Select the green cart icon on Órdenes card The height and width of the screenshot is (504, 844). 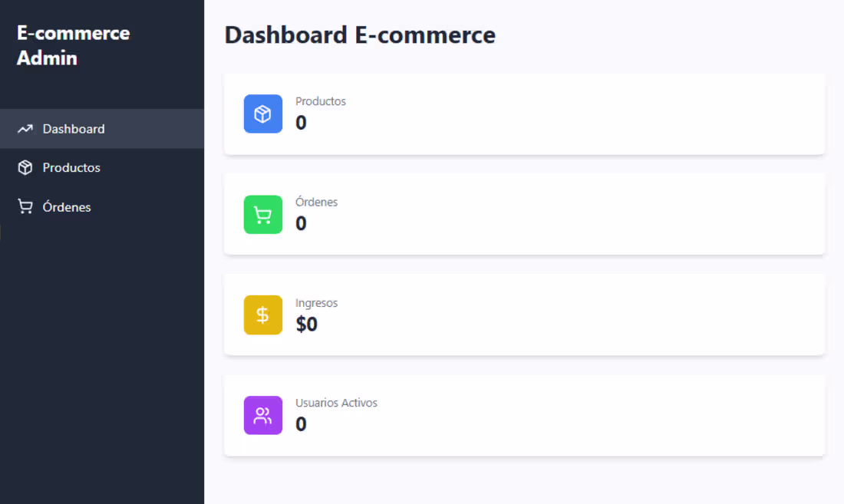263,215
